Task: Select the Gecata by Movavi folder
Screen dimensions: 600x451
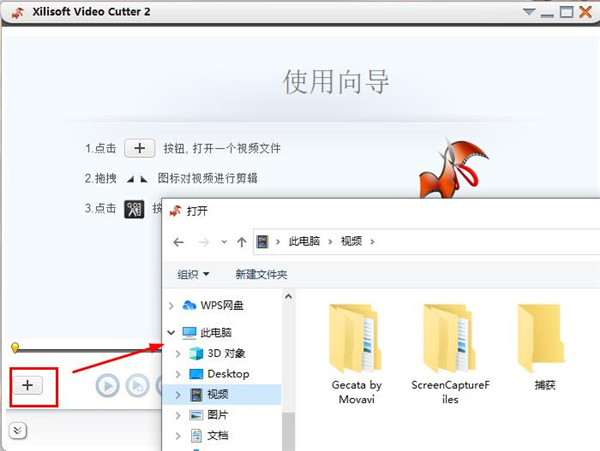Action: click(x=356, y=354)
